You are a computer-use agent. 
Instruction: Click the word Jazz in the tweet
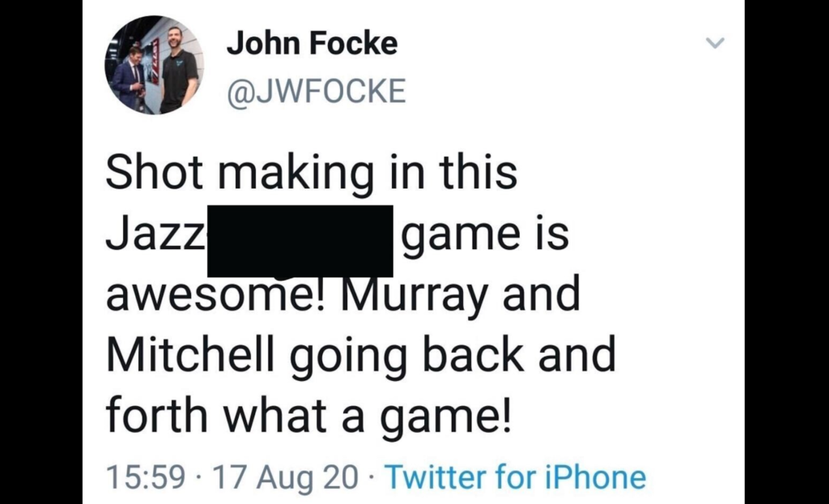154,235
